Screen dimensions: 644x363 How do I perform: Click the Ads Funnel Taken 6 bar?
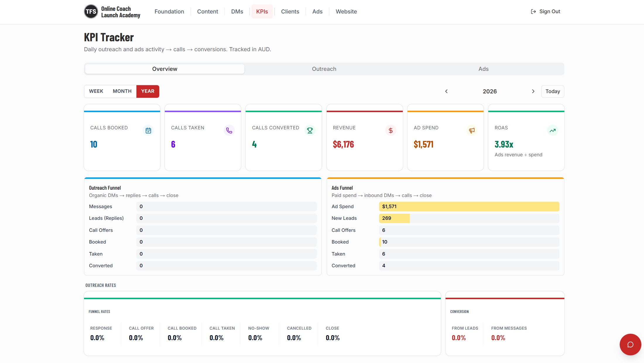pos(469,254)
